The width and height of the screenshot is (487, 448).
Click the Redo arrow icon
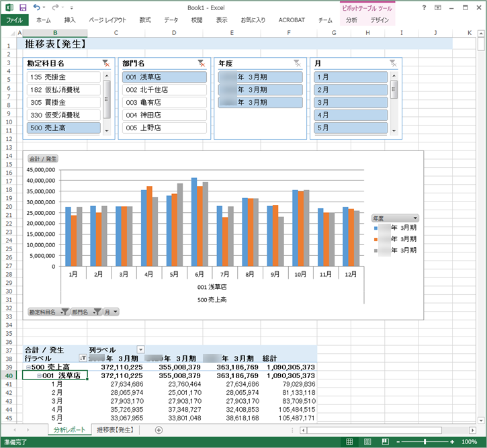55,7
